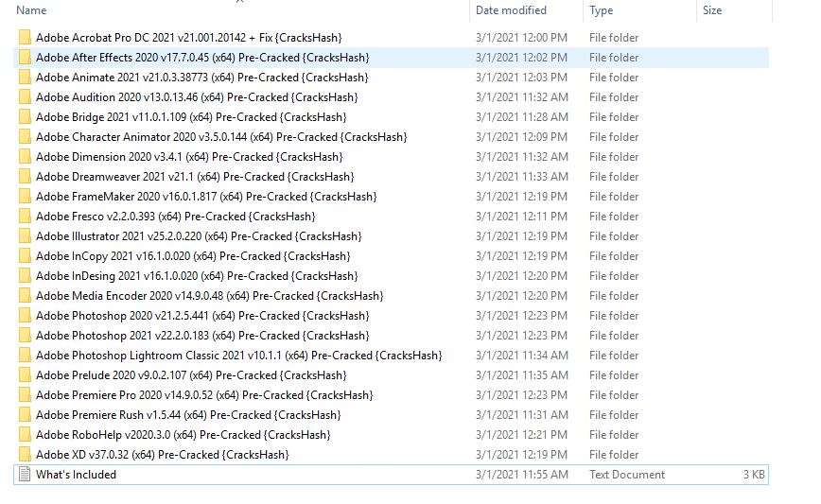Click the Adobe Premiere Rush folder icon
Viewport: 821px width, 504px height.
tap(25, 415)
